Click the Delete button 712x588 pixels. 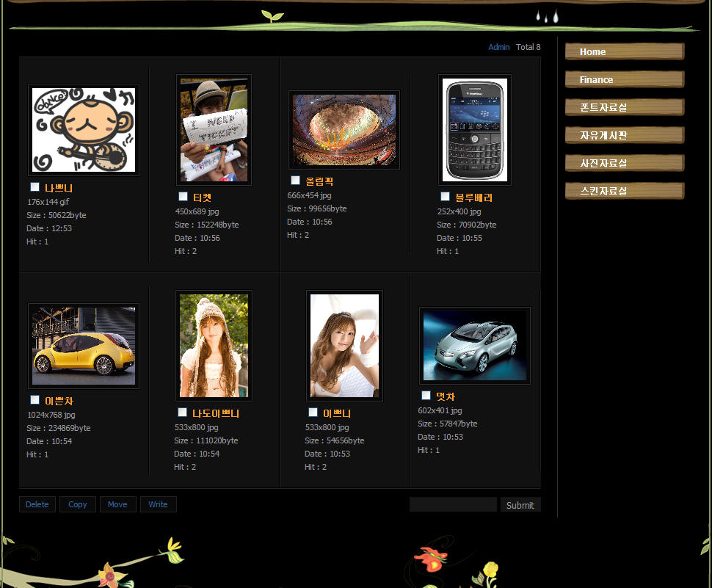pos(37,504)
